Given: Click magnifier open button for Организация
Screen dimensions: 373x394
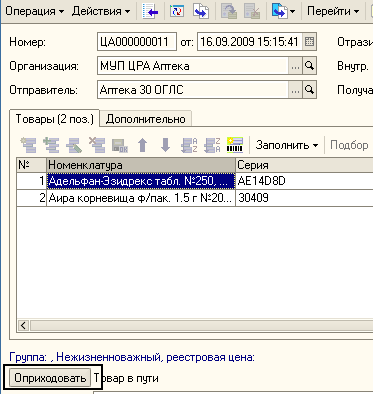Looking at the screenshot, I should (309, 66).
